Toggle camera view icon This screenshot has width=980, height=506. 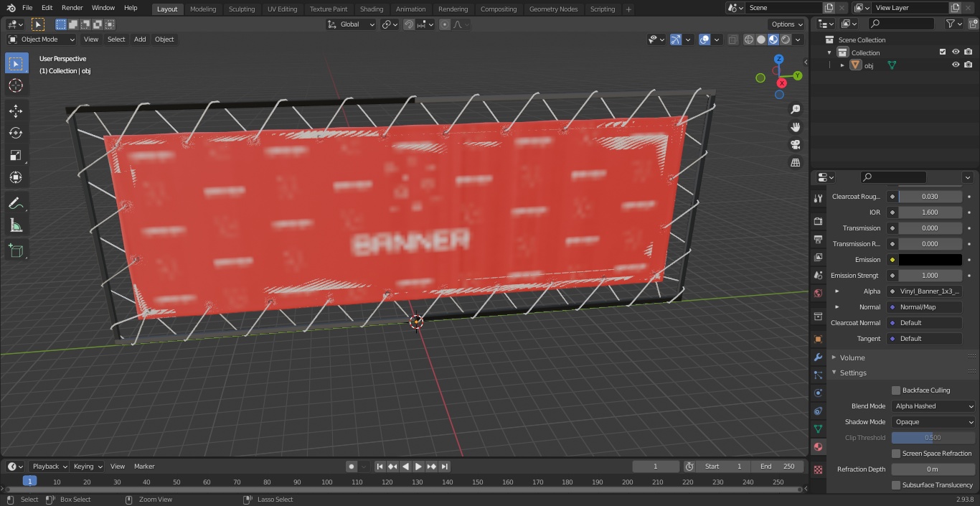[796, 145]
